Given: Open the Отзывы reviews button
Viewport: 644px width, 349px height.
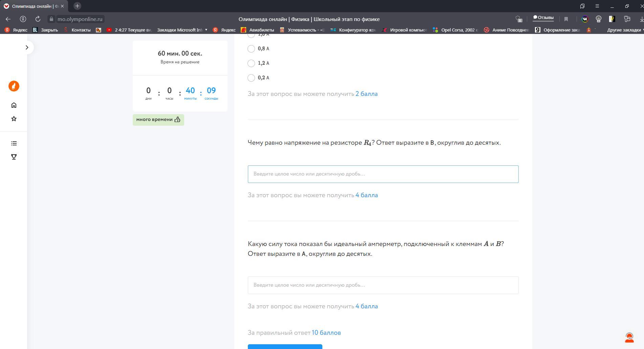Looking at the screenshot, I should point(543,18).
